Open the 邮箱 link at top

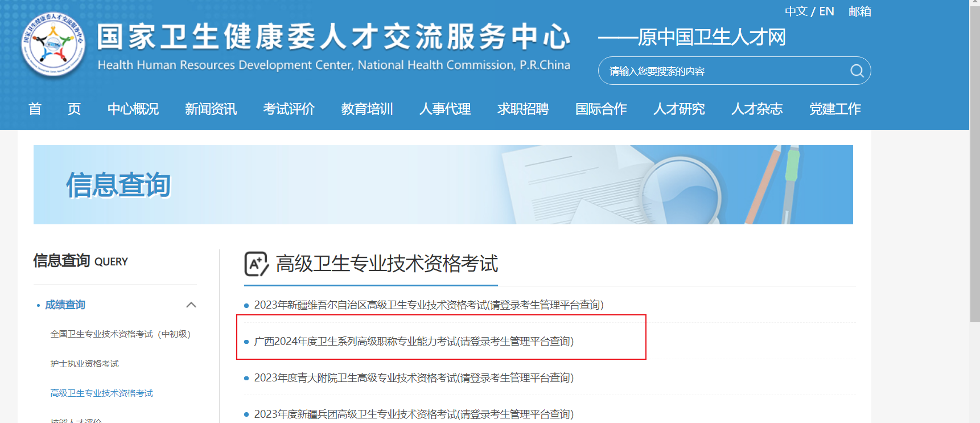pos(860,11)
